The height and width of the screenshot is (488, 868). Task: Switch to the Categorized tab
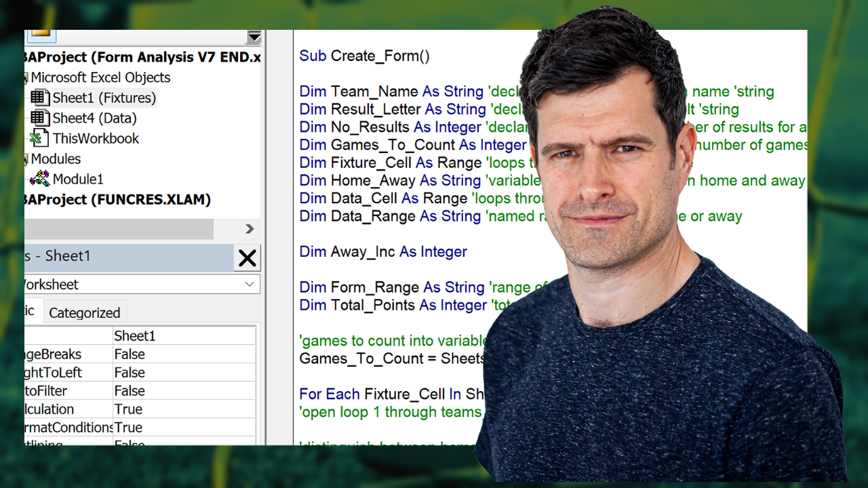84,312
